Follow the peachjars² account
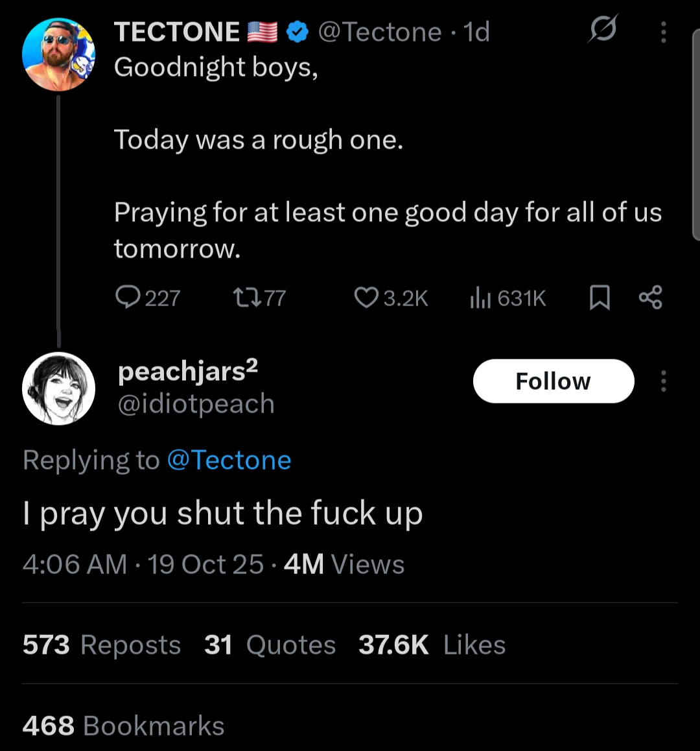Viewport: 700px width, 751px height. [x=553, y=381]
